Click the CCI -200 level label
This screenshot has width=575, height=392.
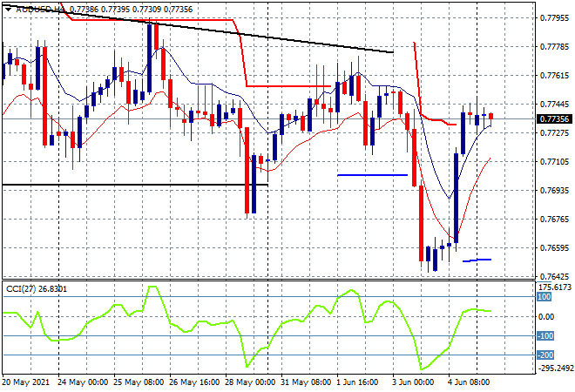tap(545, 355)
